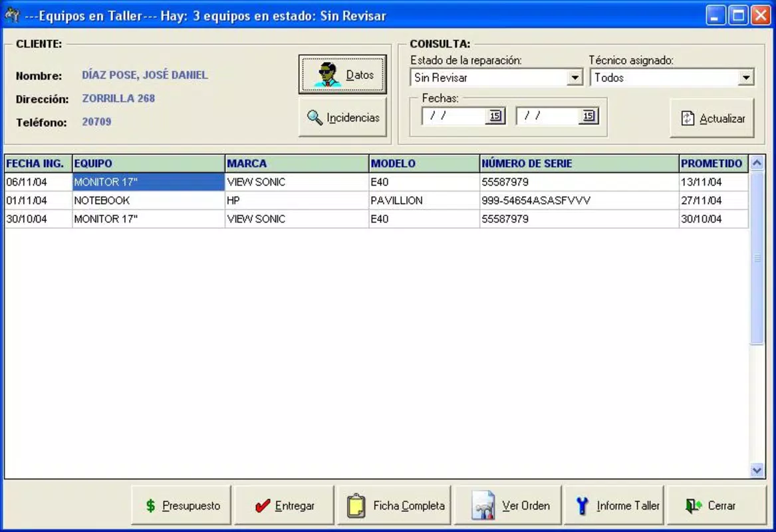Click promised date 27/11/04

(x=713, y=200)
